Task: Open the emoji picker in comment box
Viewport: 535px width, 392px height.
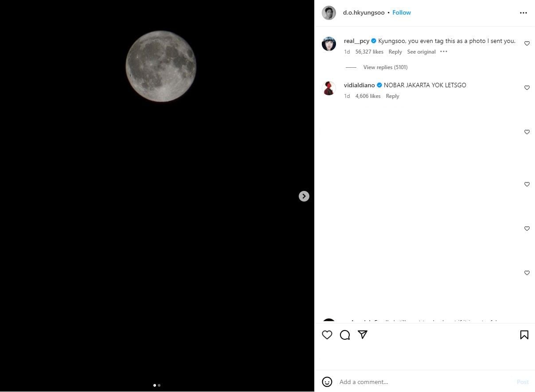Action: 327,382
